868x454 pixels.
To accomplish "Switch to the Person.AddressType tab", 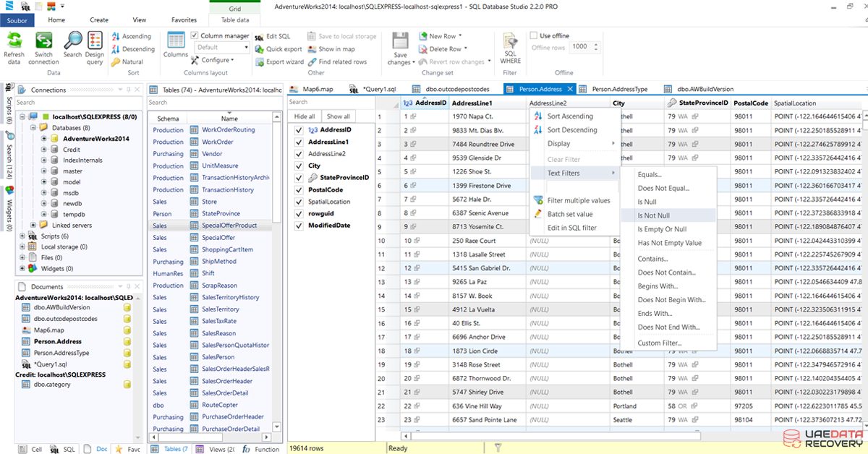I will tap(613, 90).
